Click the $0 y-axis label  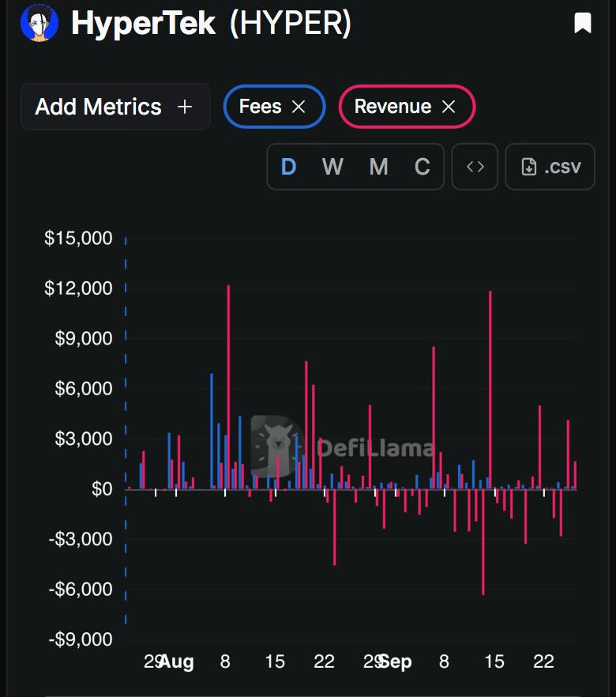pyautogui.click(x=102, y=489)
